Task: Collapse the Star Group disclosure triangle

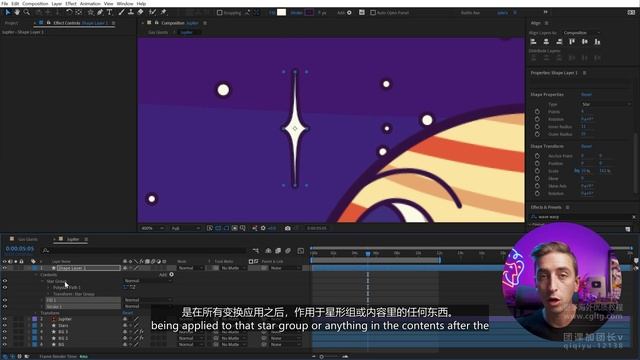Action: pos(42,281)
